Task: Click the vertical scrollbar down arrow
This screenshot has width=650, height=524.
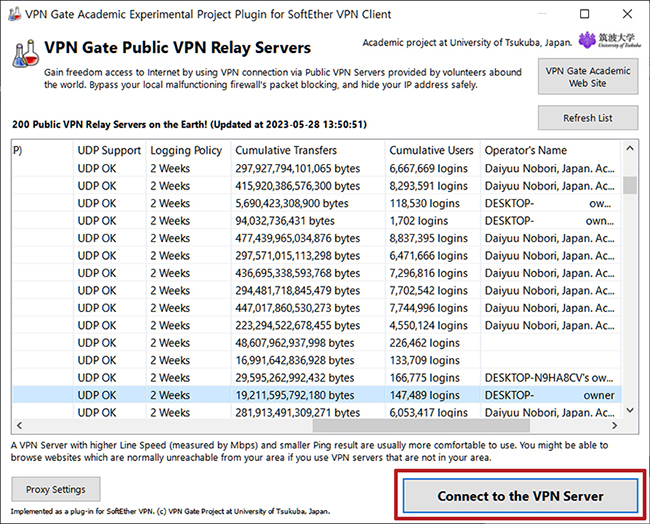Action: coord(630,410)
